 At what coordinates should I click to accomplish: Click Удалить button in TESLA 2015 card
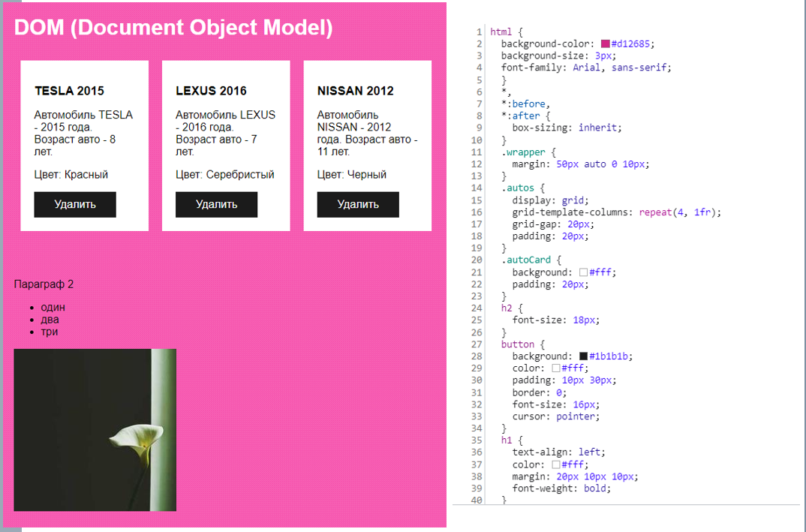(x=75, y=204)
